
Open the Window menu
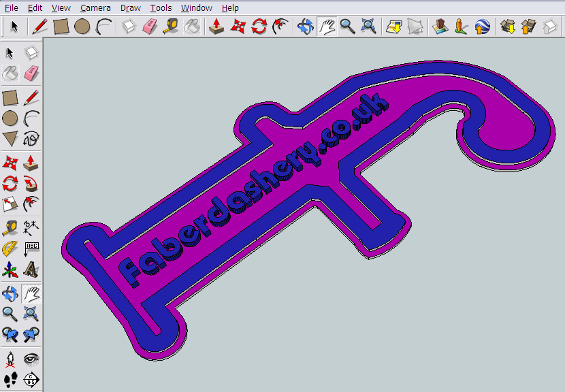(x=197, y=8)
